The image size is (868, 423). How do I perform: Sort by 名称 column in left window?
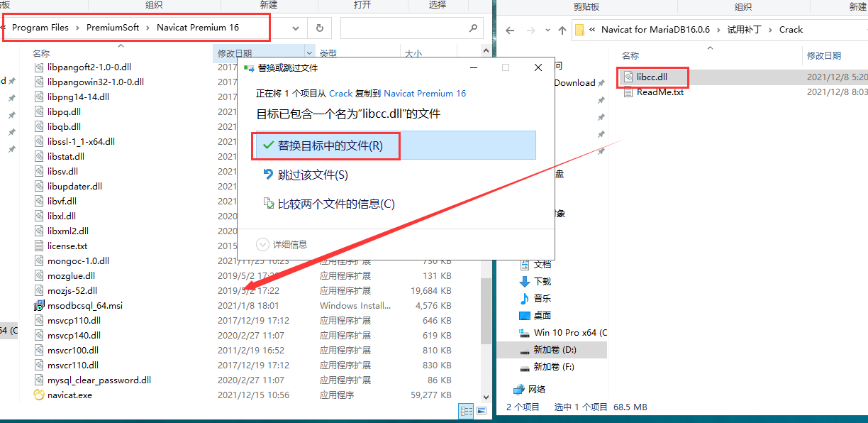pyautogui.click(x=41, y=53)
